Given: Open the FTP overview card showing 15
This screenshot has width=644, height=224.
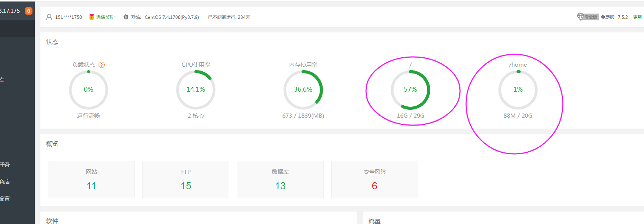Looking at the screenshot, I should tap(186, 180).
